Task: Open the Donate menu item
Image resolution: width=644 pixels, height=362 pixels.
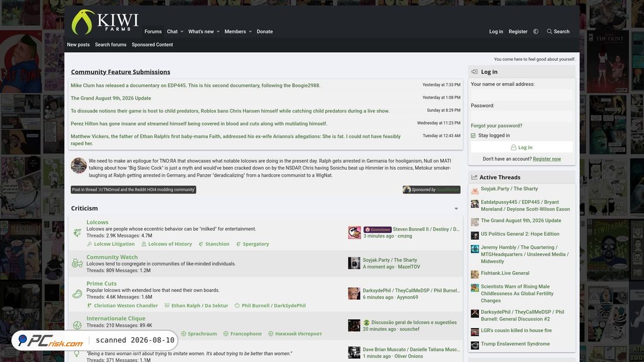Action: coord(265,32)
